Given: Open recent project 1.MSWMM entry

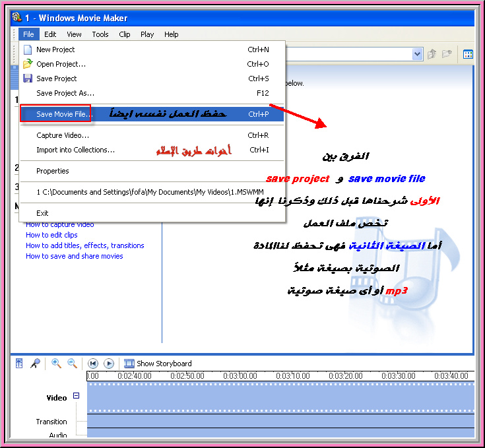Looking at the screenshot, I should click(x=152, y=192).
